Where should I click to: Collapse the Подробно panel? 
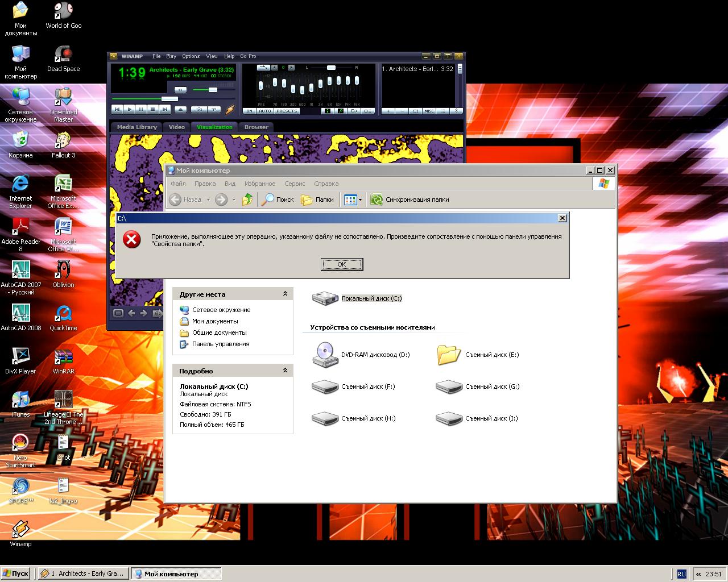pos(285,371)
